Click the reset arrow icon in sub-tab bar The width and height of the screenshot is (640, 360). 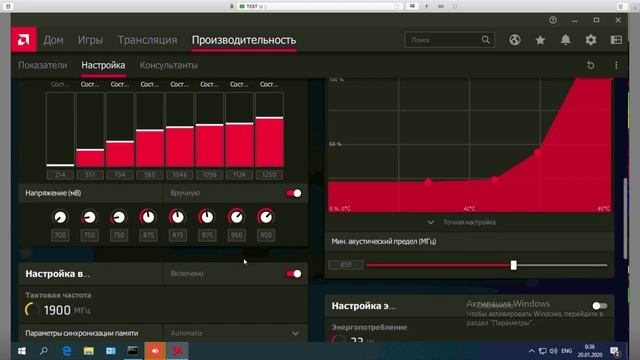click(x=591, y=65)
